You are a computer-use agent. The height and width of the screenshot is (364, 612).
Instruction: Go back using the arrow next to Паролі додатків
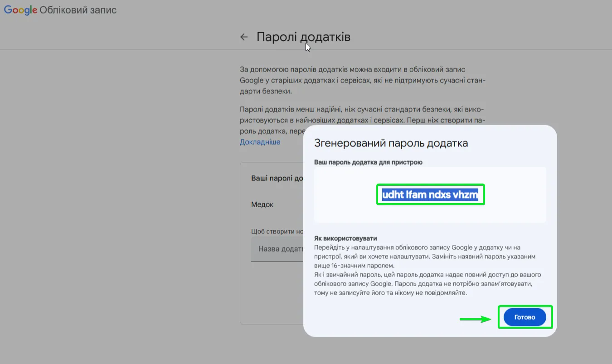coord(244,37)
